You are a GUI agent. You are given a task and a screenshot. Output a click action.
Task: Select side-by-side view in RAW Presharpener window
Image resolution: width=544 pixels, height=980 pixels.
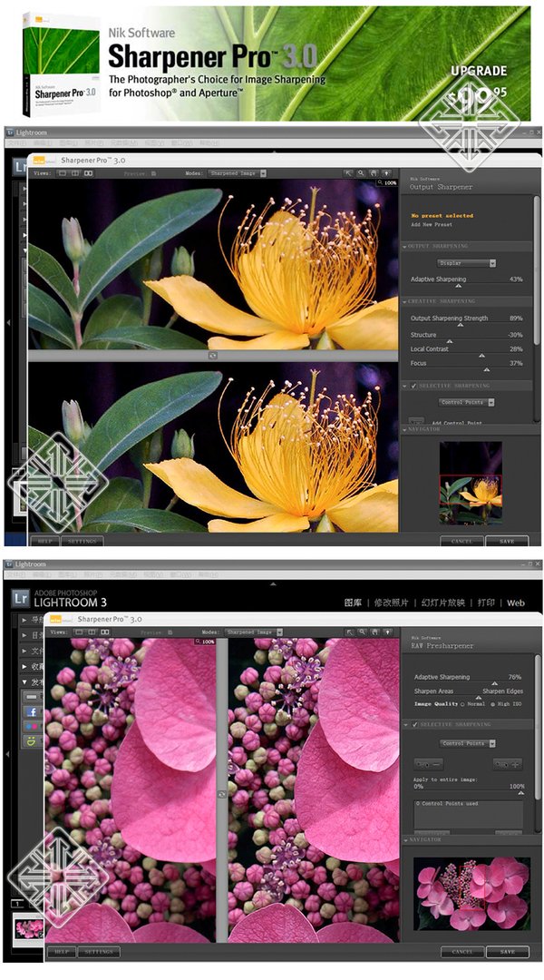click(x=105, y=632)
